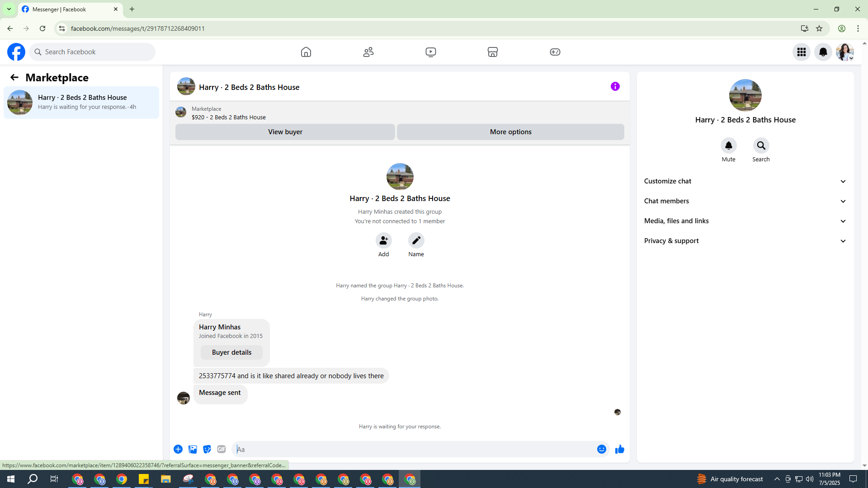Open the Gaming icon in navigation
This screenshot has width=868, height=488.
click(555, 52)
